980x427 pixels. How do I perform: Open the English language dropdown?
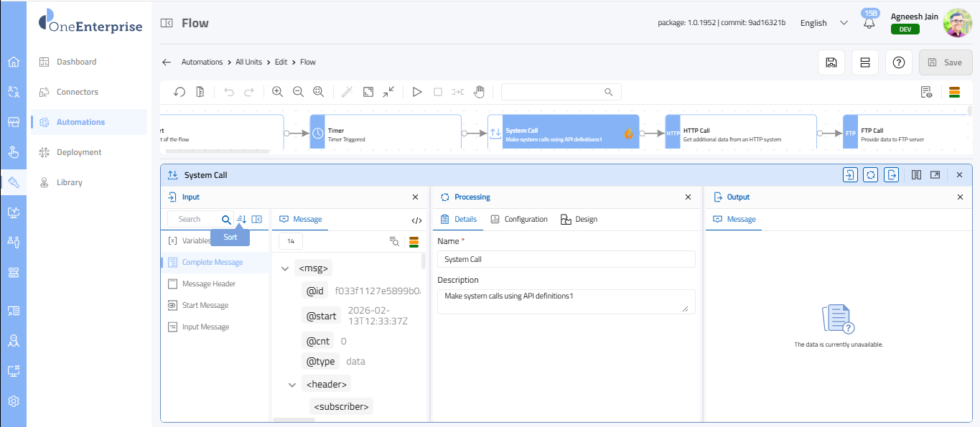[x=823, y=23]
